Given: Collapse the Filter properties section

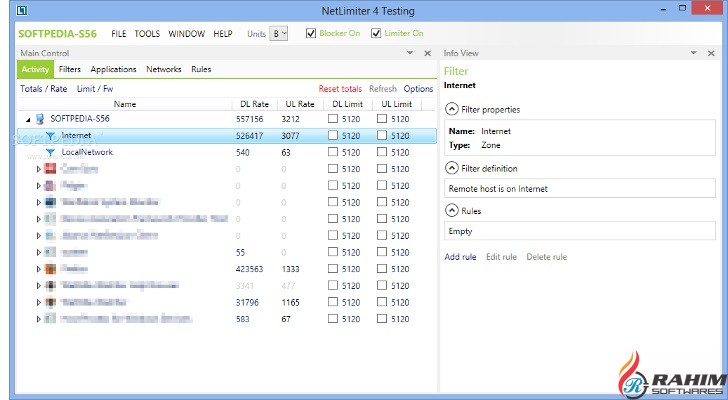Looking at the screenshot, I should [x=452, y=109].
